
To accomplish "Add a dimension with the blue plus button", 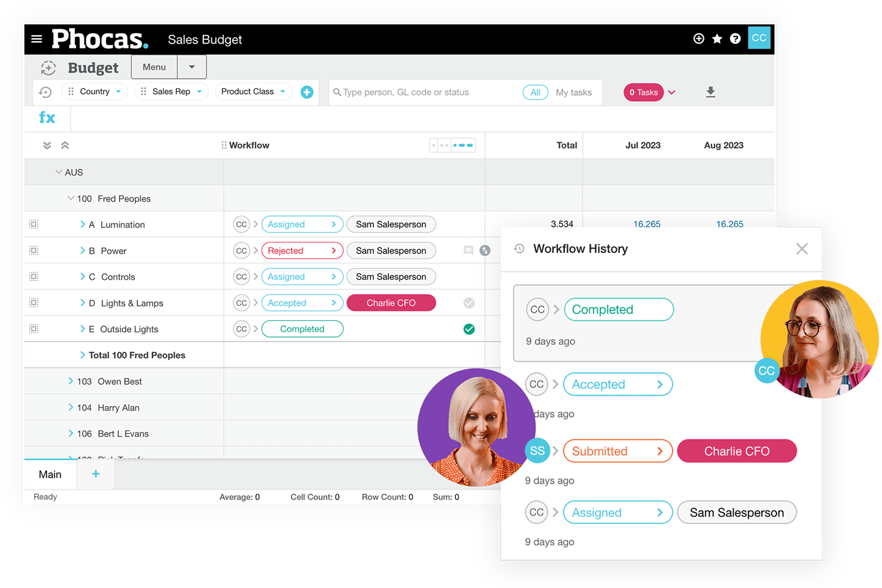I will pos(307,92).
